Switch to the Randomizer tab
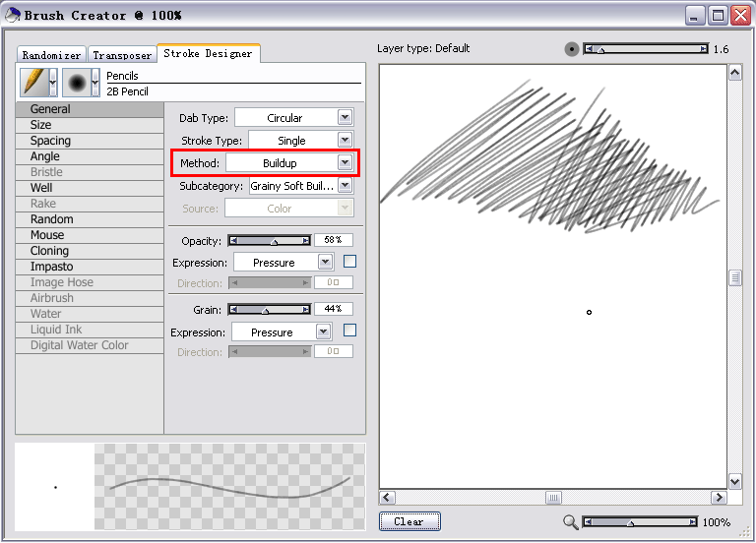756x543 pixels. (x=51, y=55)
